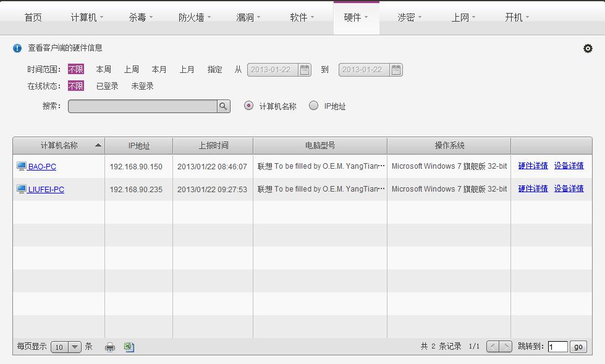Open 设备详情 for BAO-PC
Viewport: 605px width, 364px height.
coord(569,166)
